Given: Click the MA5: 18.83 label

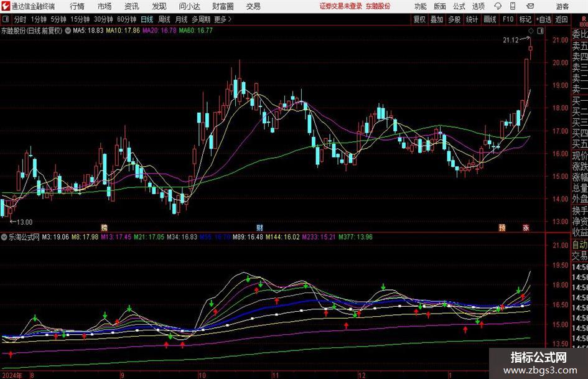Looking at the screenshot, I should click(88, 30).
